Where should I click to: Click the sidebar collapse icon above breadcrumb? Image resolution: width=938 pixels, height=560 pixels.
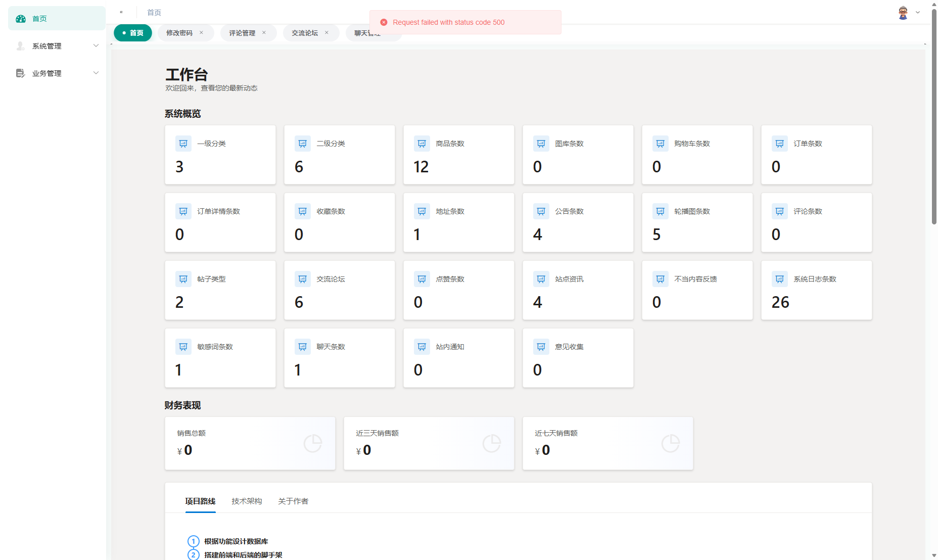point(121,12)
